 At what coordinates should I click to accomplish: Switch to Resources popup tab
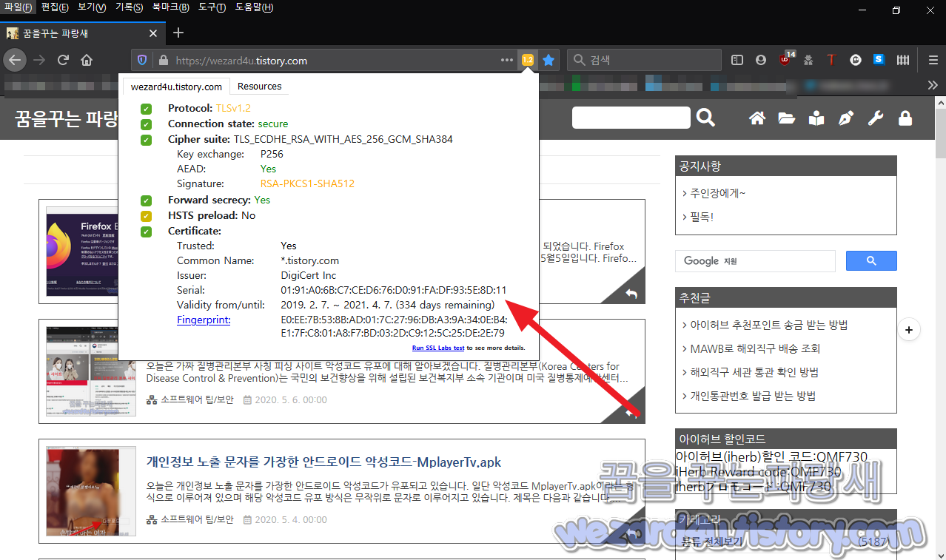point(259,87)
